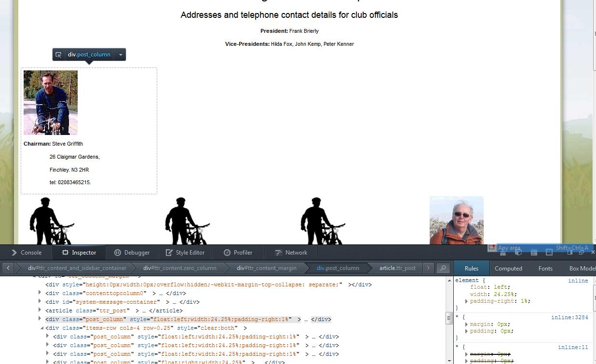
Task: Show the Computed styles tab
Action: point(508,268)
